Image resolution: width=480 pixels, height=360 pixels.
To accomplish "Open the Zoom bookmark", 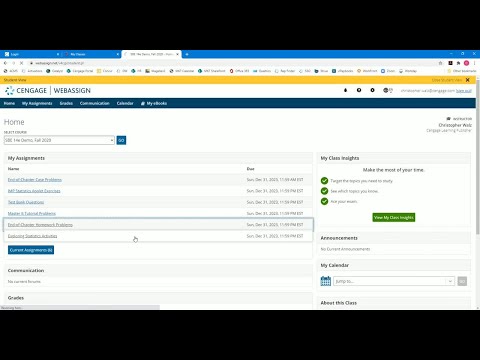I will point(388,71).
